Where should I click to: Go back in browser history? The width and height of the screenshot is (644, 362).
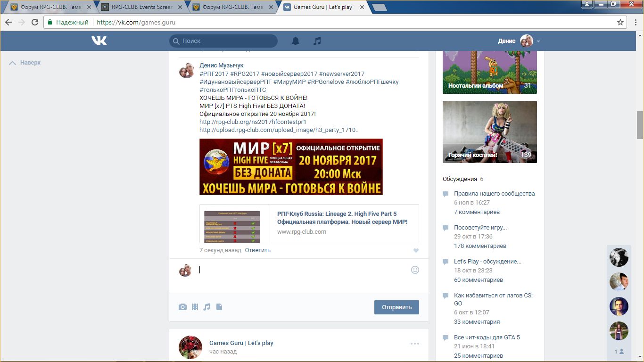point(8,22)
